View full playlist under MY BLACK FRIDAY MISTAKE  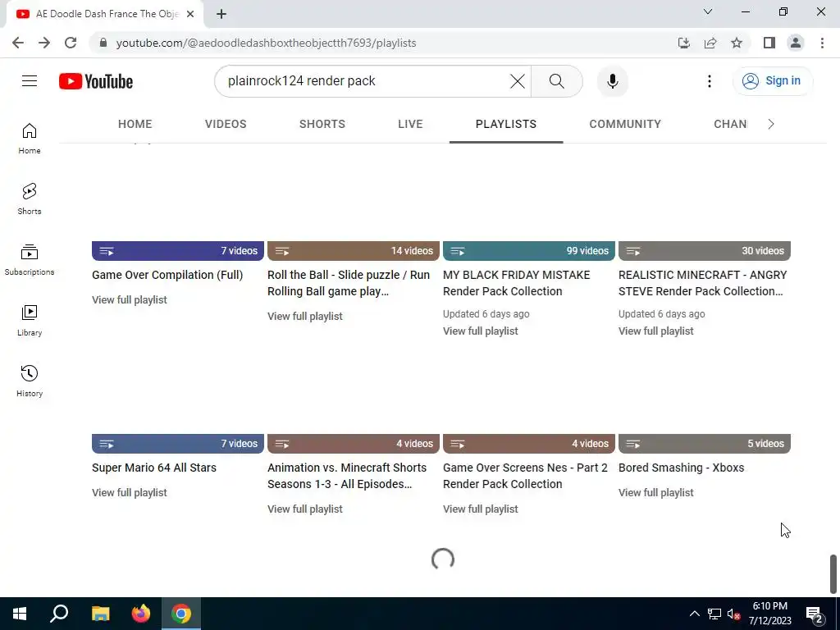tap(481, 331)
